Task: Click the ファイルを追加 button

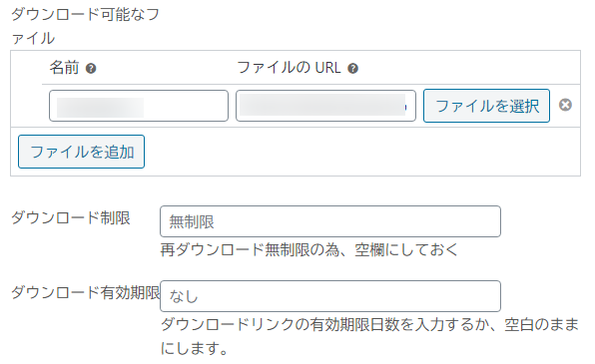Action: click(x=81, y=152)
